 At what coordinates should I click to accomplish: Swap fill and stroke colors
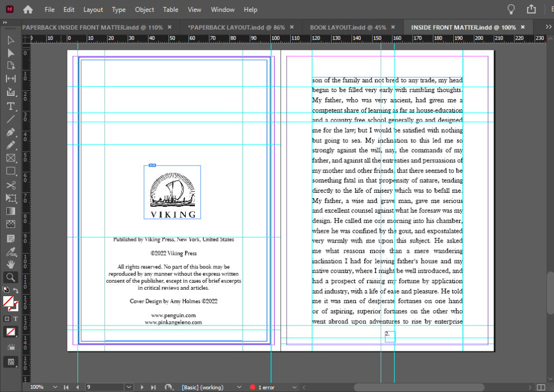coord(16,291)
